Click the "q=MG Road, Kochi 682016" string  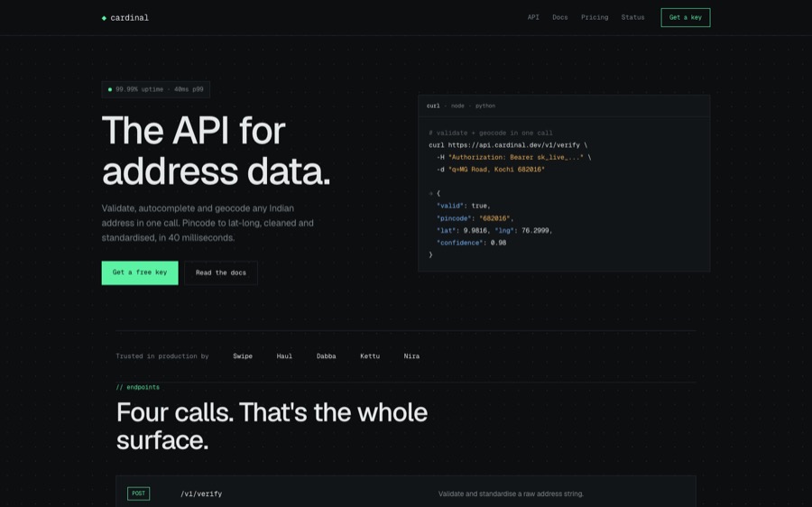pyautogui.click(x=496, y=170)
